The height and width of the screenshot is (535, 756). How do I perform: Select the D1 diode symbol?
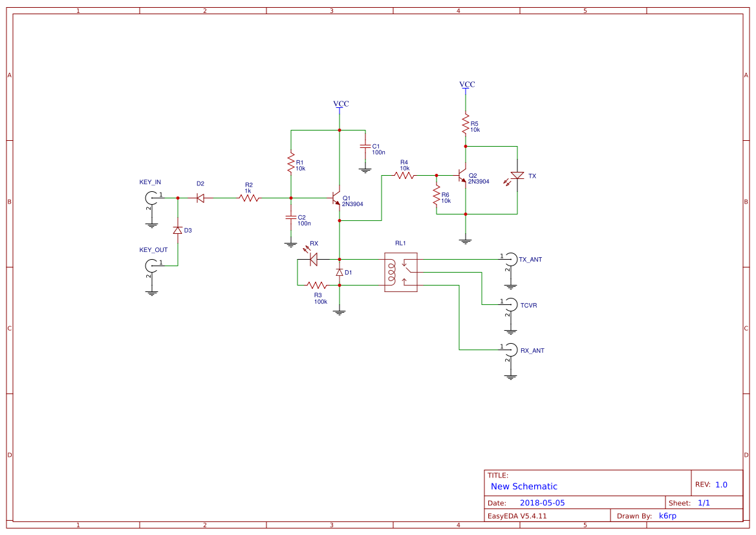[x=340, y=273]
